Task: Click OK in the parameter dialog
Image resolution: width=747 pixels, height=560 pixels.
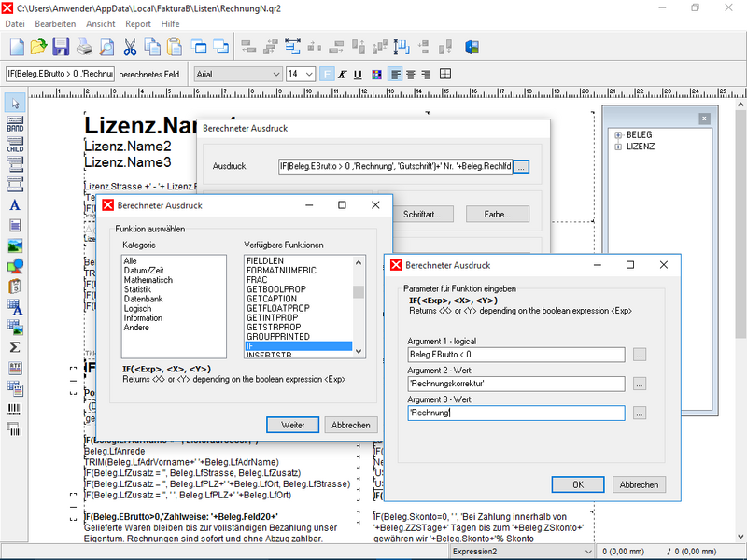Action: [x=578, y=484]
